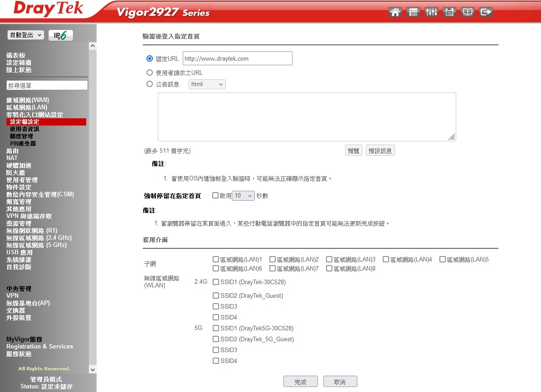The height and width of the screenshot is (392, 541).
Task: Click the sliders settings icon in header
Action: tap(431, 12)
